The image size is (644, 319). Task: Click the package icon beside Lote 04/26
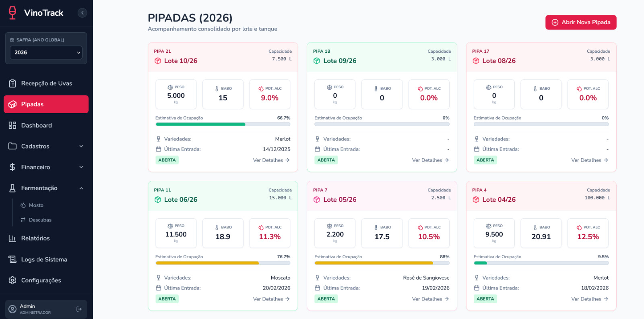476,200
